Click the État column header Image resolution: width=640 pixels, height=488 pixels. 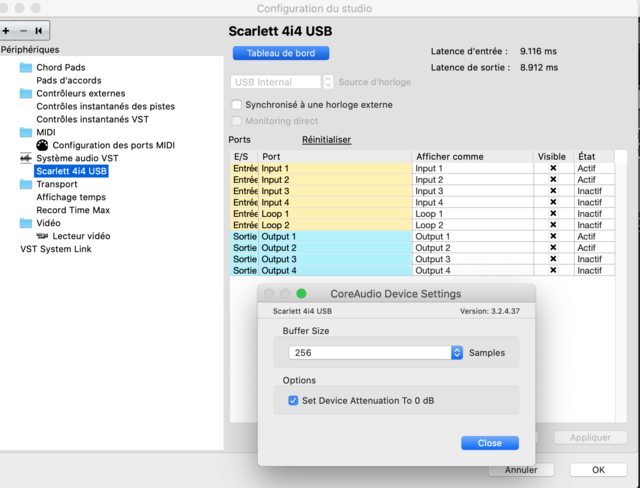point(594,157)
